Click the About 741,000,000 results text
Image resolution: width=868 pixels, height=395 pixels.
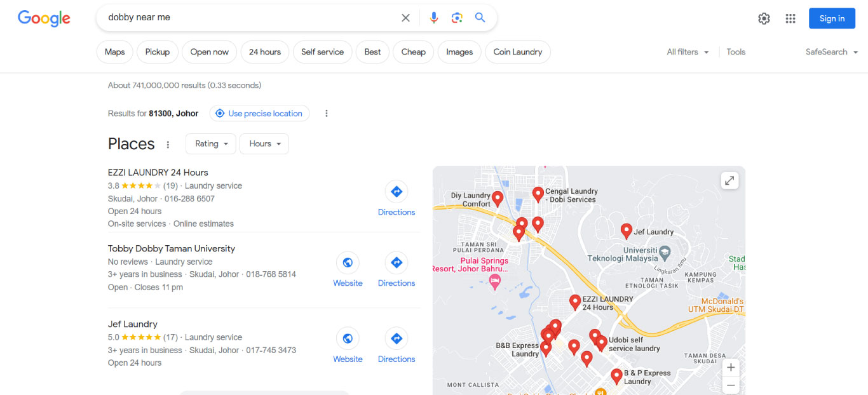click(x=184, y=86)
